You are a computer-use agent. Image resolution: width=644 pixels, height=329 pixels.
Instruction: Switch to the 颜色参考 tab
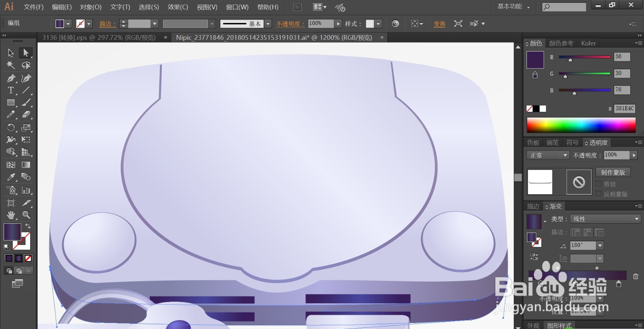click(x=561, y=43)
